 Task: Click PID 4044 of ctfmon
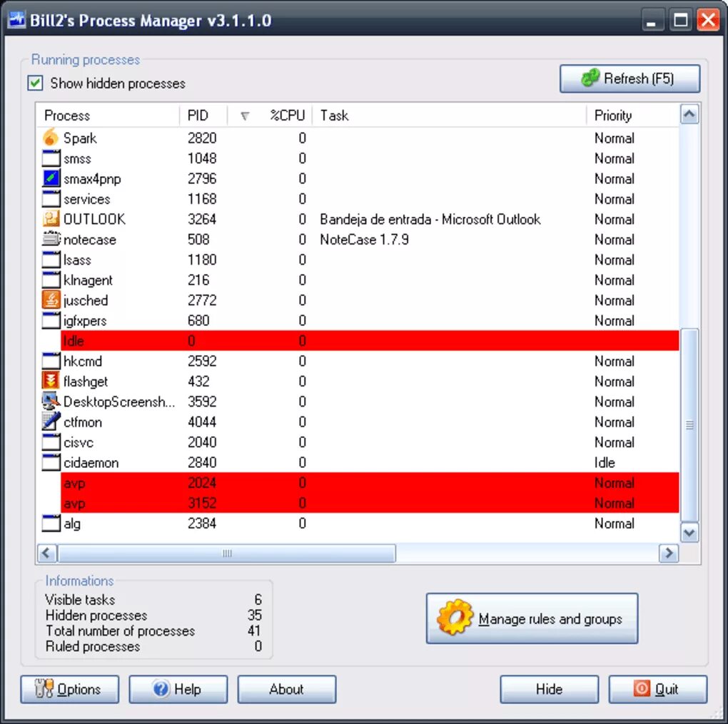[202, 422]
